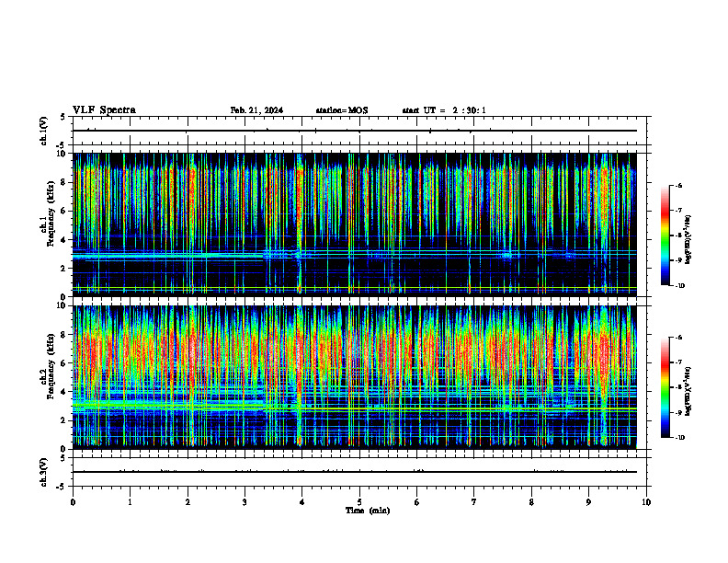The height and width of the screenshot is (563, 728).
Task: Click the "0" tick on the time axis
Action: [73, 502]
